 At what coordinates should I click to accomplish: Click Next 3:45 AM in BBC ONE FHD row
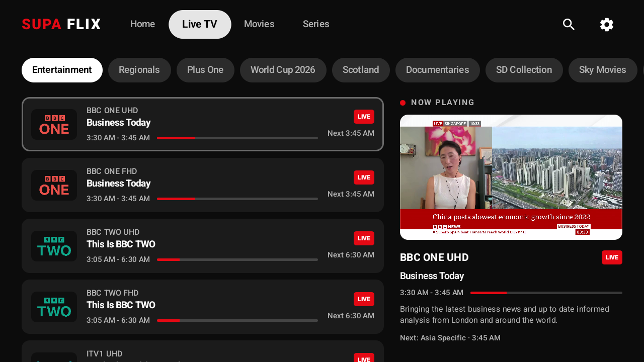click(351, 194)
